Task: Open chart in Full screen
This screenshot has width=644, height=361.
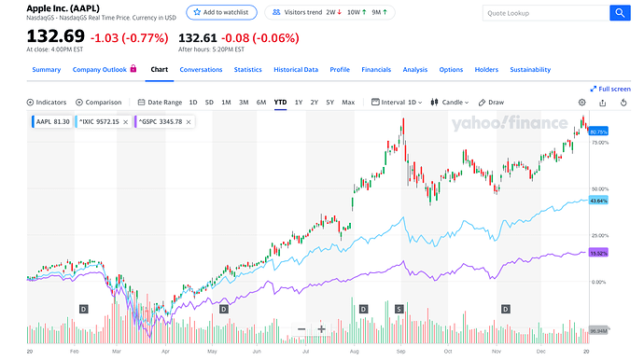Action: coord(610,89)
